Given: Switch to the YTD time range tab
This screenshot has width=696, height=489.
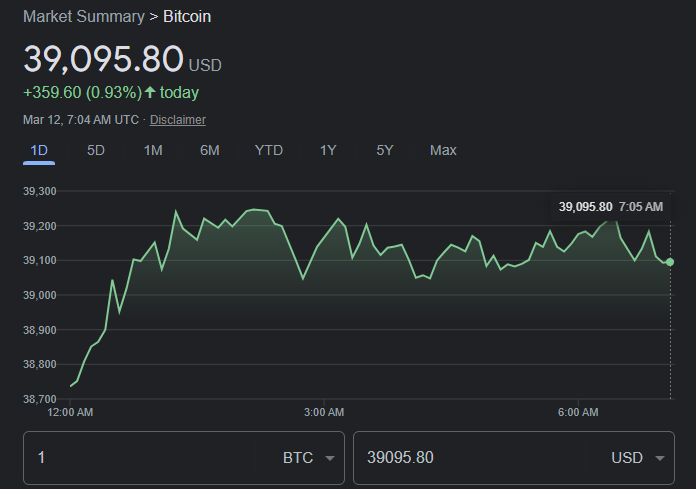Looking at the screenshot, I should tap(269, 150).
